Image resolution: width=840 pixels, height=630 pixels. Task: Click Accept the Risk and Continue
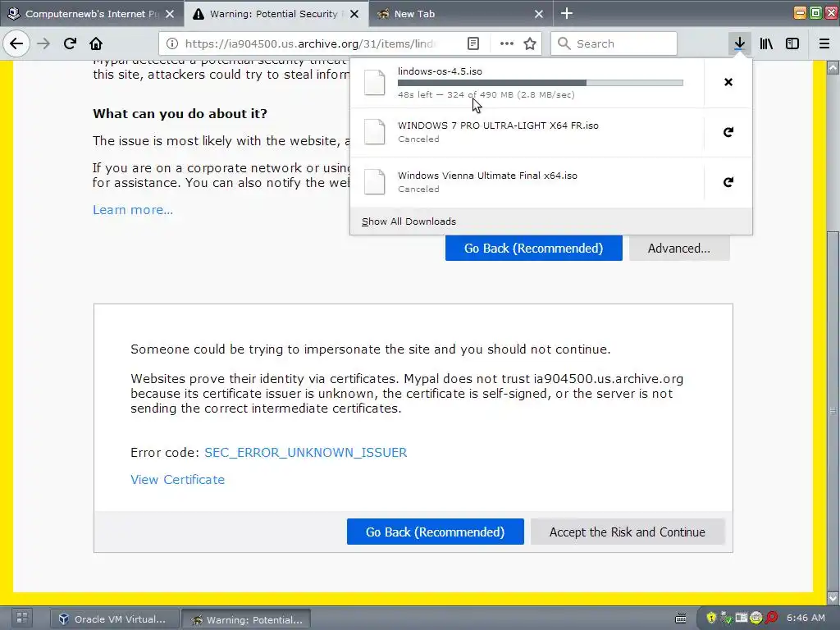(x=628, y=532)
